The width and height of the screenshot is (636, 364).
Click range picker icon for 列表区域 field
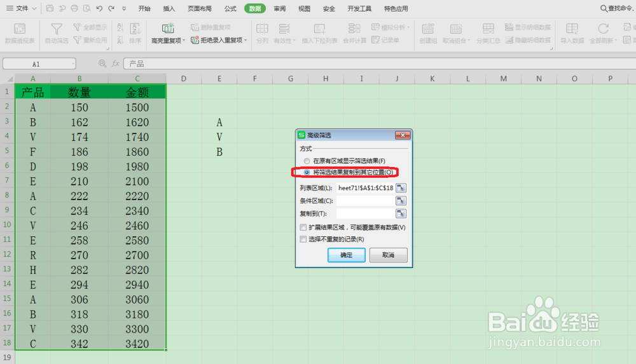tap(401, 187)
